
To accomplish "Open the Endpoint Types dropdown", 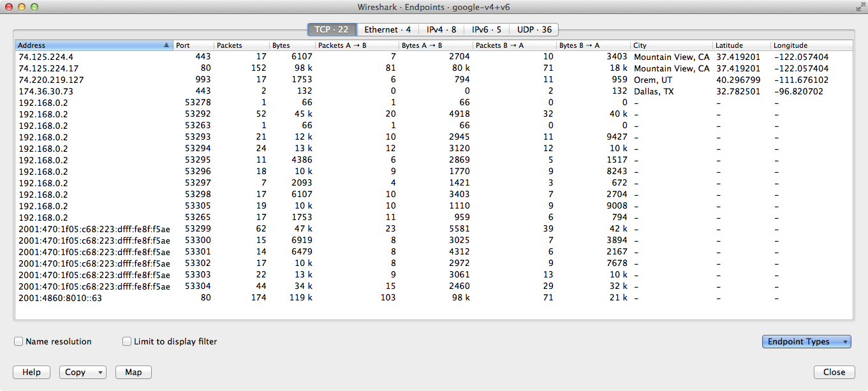I will click(x=807, y=342).
